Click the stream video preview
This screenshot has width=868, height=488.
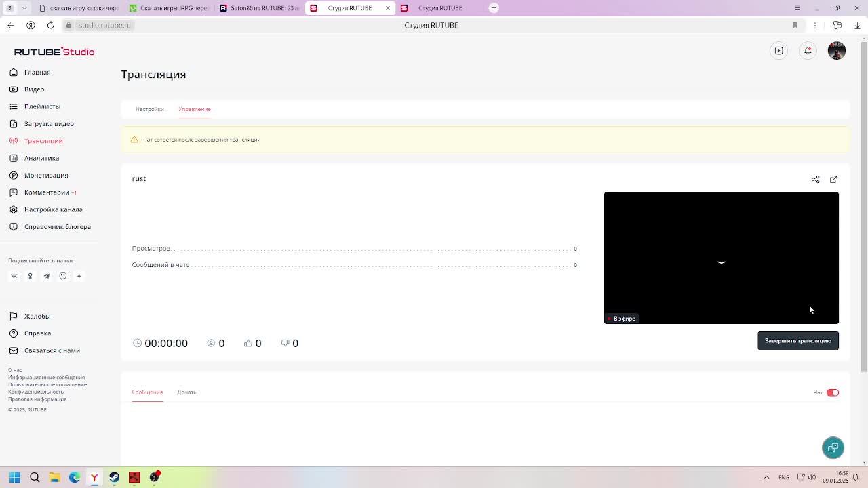click(722, 258)
